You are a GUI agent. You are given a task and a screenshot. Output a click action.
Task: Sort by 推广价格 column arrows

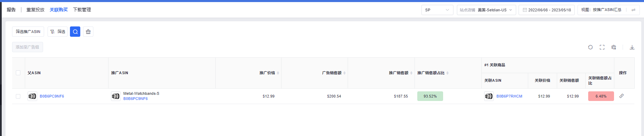click(x=278, y=73)
